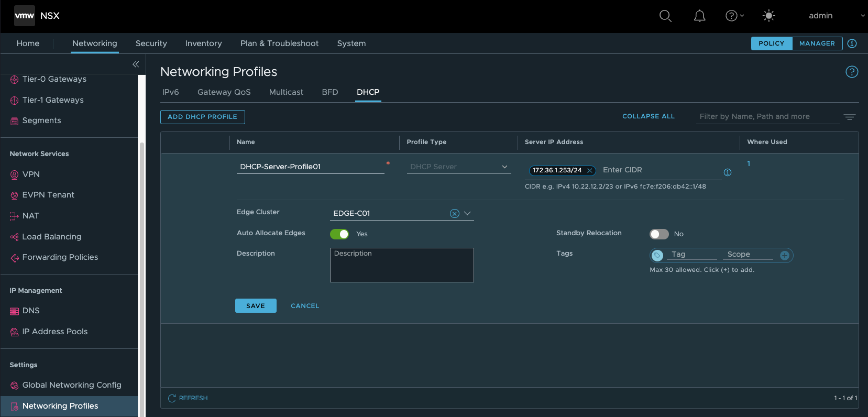868x417 pixels.
Task: Toggle the light/dark theme sun icon
Action: (x=768, y=16)
